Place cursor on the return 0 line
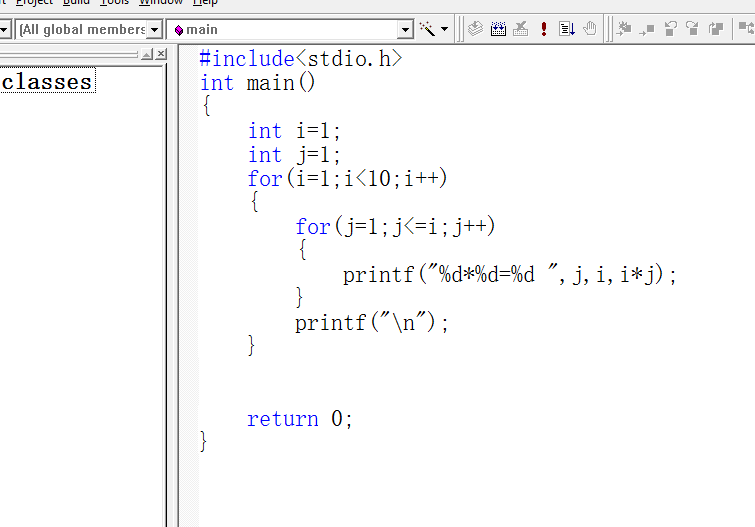 [300, 419]
